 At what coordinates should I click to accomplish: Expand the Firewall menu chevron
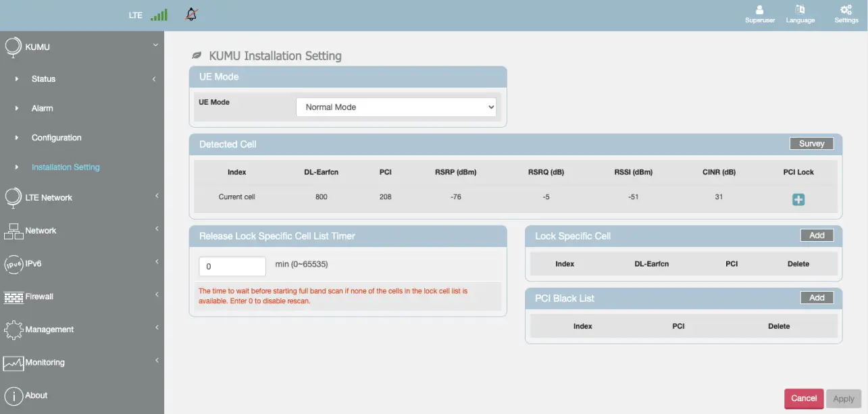pyautogui.click(x=157, y=294)
